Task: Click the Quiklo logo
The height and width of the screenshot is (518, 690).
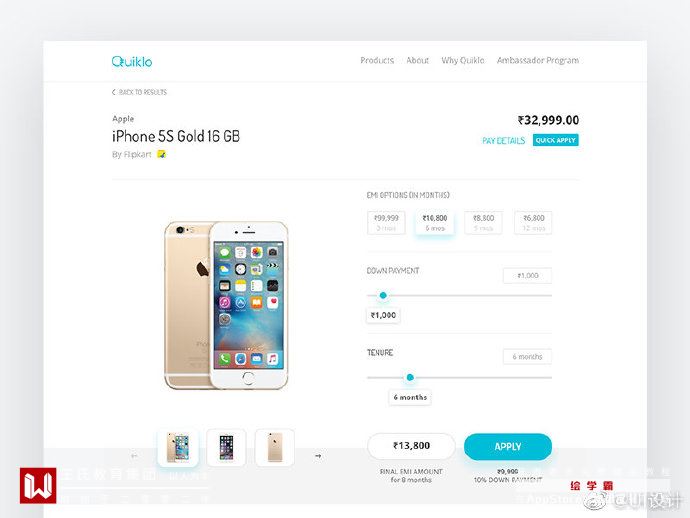Action: pyautogui.click(x=132, y=61)
